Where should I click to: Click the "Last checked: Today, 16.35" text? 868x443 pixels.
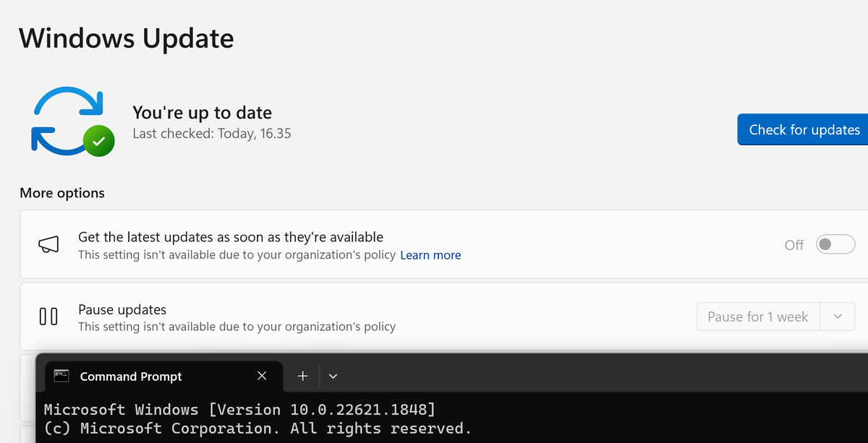point(212,134)
